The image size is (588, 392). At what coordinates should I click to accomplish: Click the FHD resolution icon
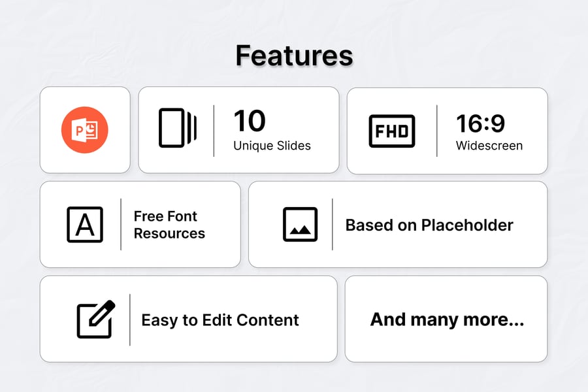click(392, 131)
